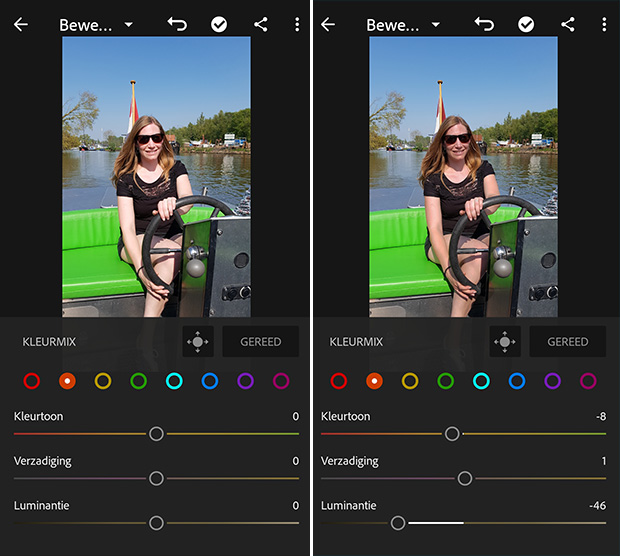Tap Luminantie value 0 in left screen
Viewport: 620px width, 556px height.
(x=296, y=506)
